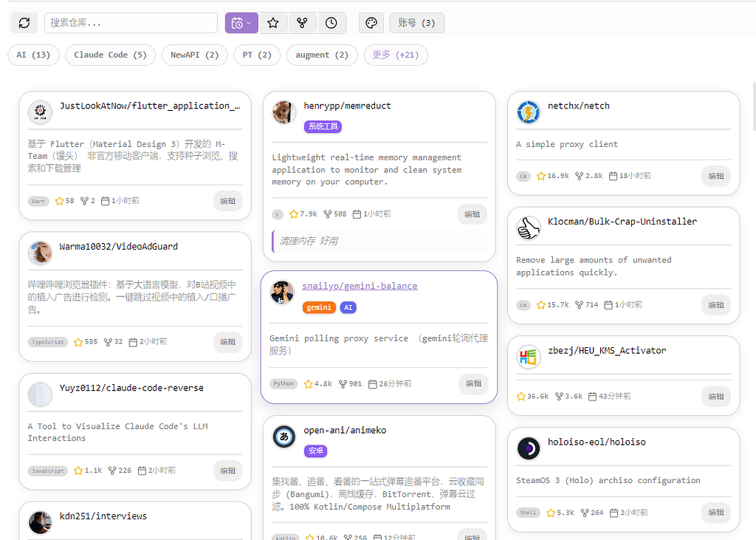Image resolution: width=756 pixels, height=540 pixels.
Task: Focus the repository search field
Action: point(131,23)
